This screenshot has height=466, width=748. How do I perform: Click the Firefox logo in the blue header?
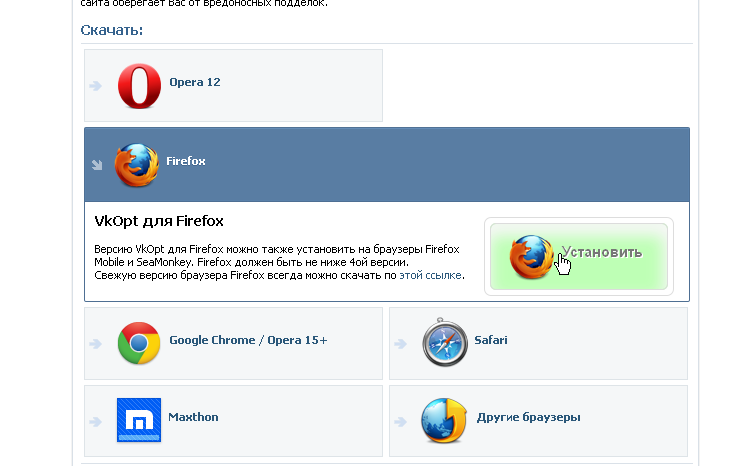[137, 165]
